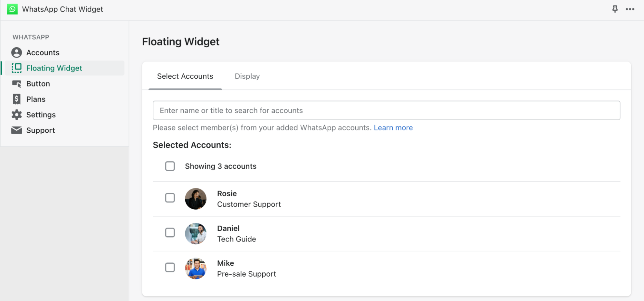The height and width of the screenshot is (301, 644).
Task: Open the Learn more link
Action: [393, 128]
